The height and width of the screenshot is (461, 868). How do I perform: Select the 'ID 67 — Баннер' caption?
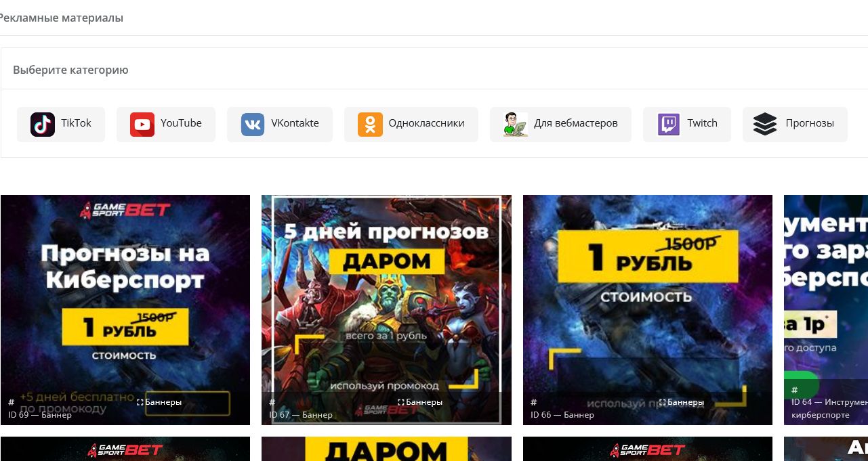point(301,415)
